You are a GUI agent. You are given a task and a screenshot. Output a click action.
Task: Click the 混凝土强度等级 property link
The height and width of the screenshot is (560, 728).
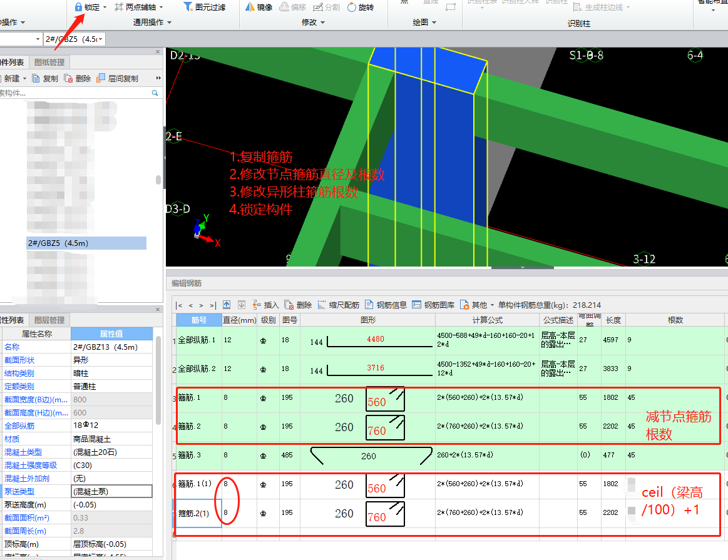[31, 465]
